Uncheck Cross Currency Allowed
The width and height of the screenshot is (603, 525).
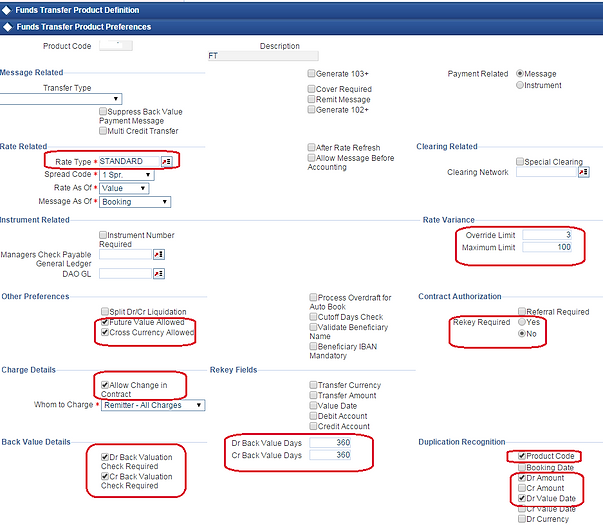(x=105, y=332)
